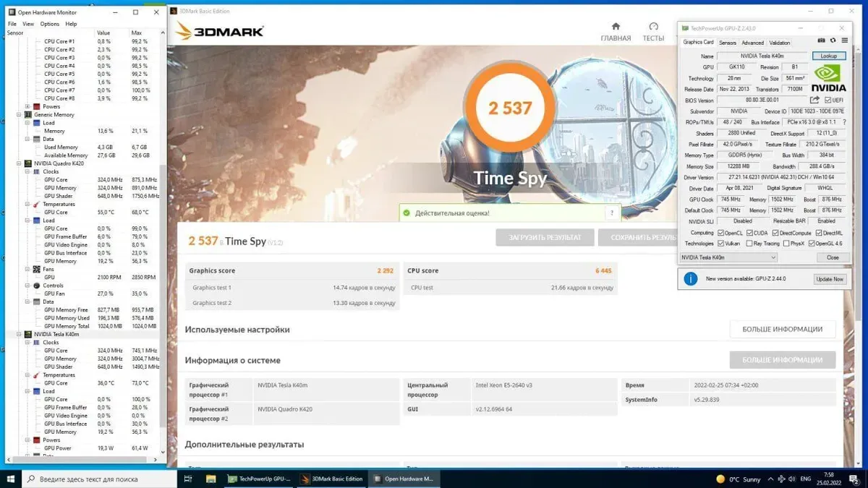Click the Bus Interface question mark
This screenshot has width=868, height=488.
coord(843,122)
